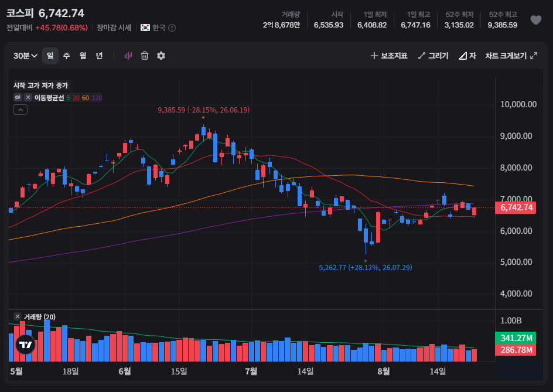This screenshot has width=553, height=392.
Task: Click the 341.27M volume average tag
Action: (516, 338)
